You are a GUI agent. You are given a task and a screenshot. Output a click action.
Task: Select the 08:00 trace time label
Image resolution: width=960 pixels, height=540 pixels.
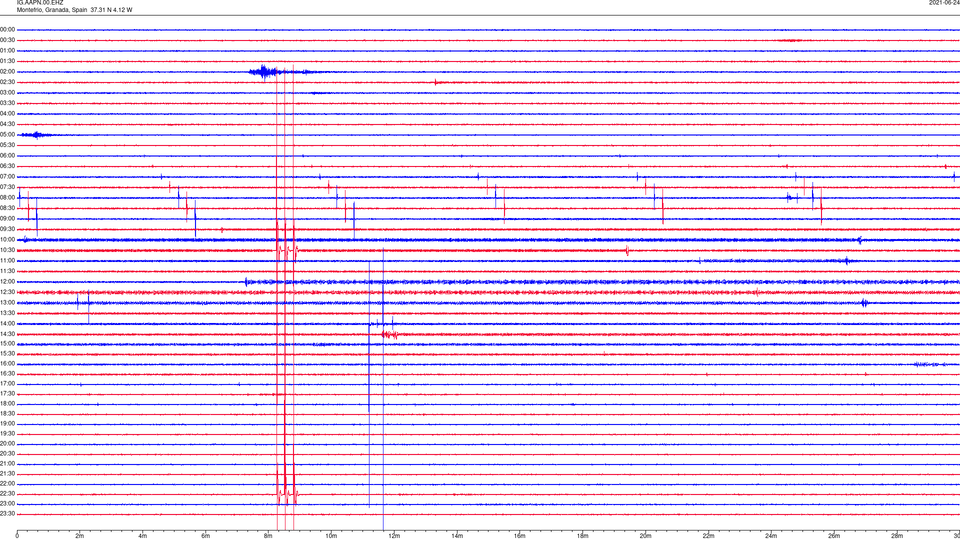point(7,198)
